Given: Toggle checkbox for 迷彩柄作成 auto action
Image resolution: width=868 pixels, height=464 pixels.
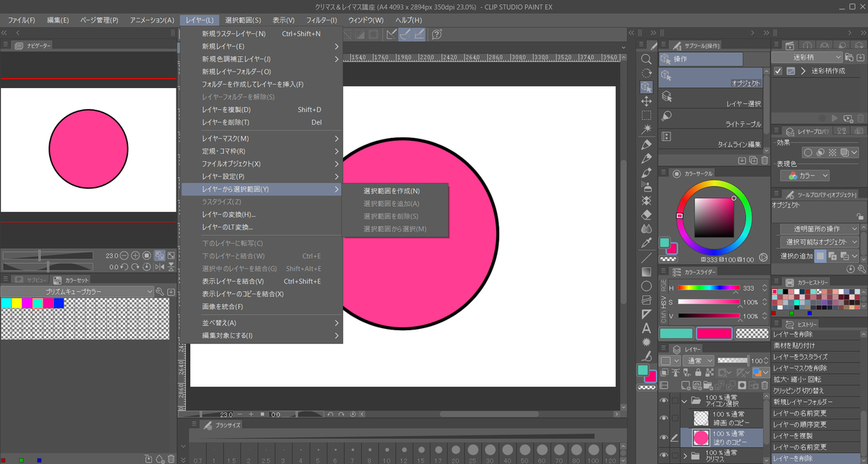Looking at the screenshot, I should pyautogui.click(x=778, y=71).
